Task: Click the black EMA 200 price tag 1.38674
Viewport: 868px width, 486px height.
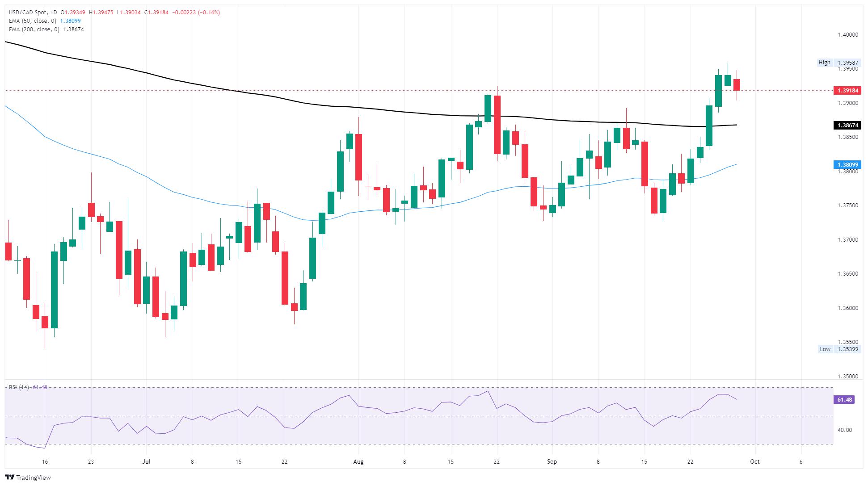Action: pos(847,125)
